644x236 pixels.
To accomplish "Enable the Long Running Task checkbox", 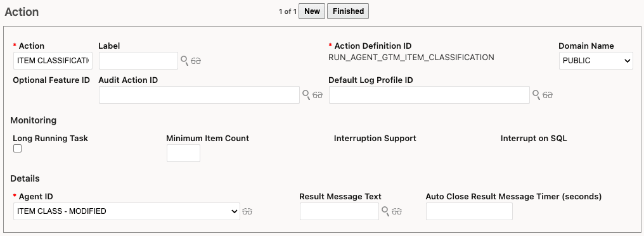I will pos(17,149).
